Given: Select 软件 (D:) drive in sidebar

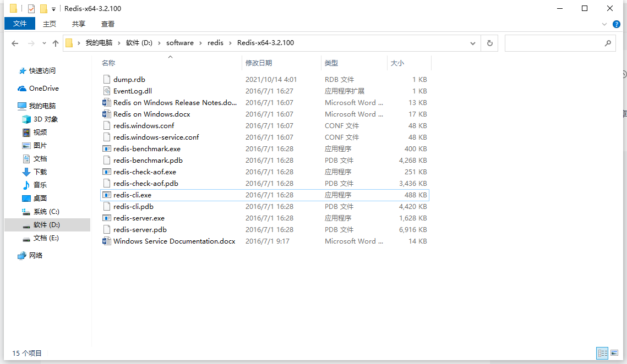Looking at the screenshot, I should pos(46,224).
